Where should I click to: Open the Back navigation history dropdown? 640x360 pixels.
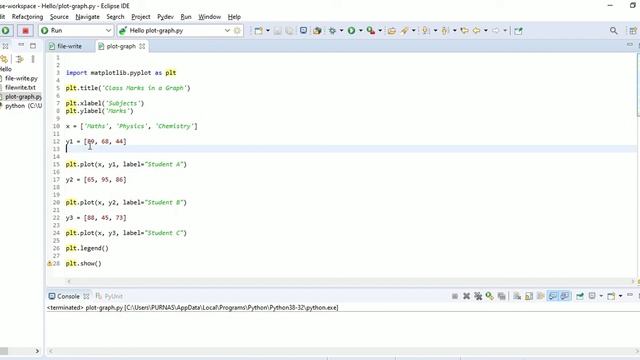(x=486, y=31)
